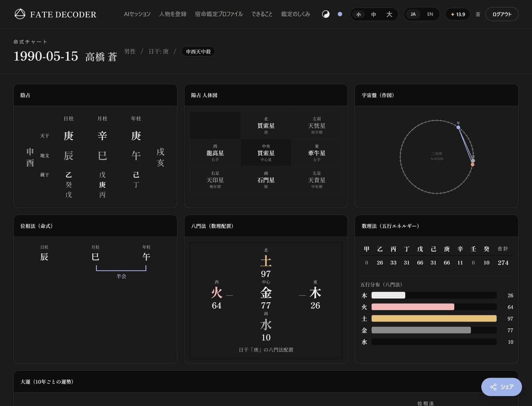Click the 半会 bracket in 位相法

click(121, 269)
